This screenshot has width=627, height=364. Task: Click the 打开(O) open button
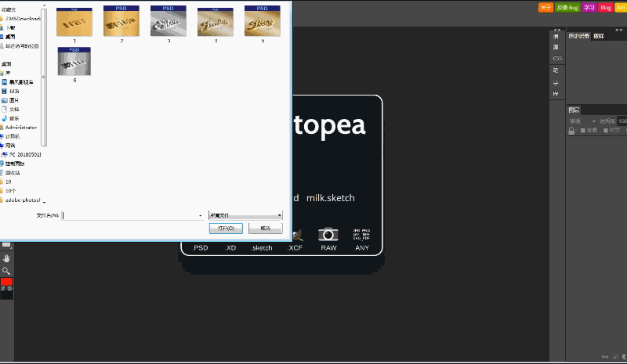[x=226, y=228]
